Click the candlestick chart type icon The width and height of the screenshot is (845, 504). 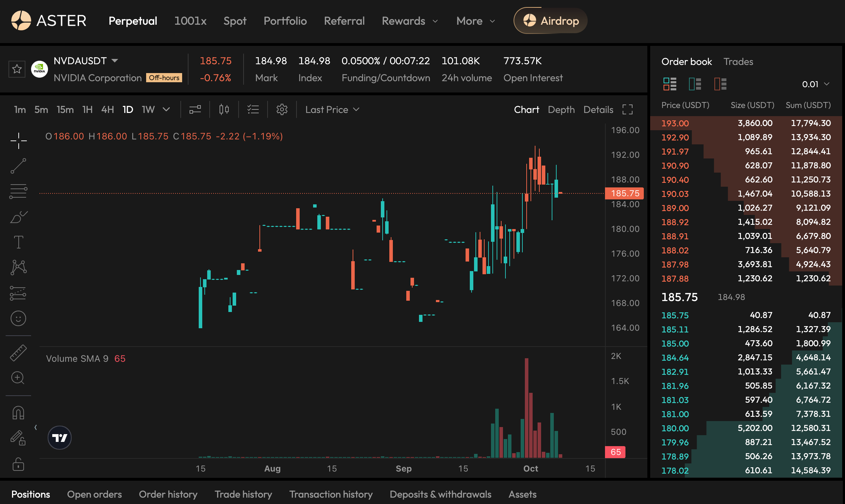coord(224,110)
